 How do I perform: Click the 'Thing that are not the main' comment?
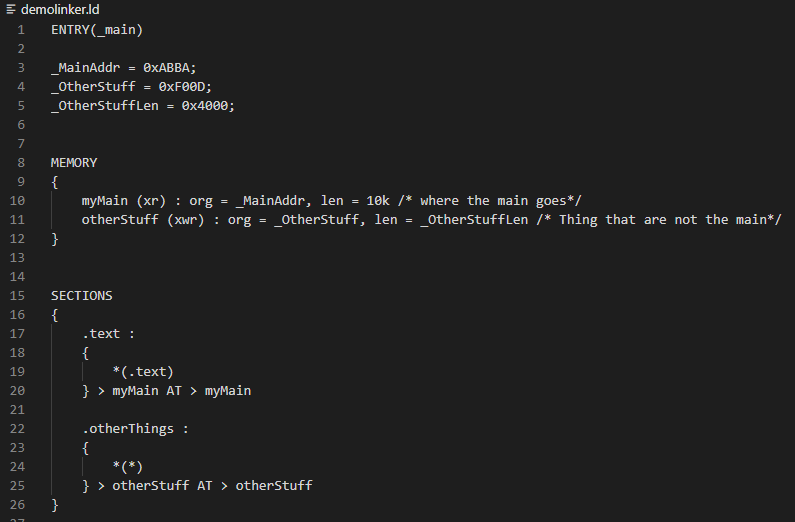(x=659, y=220)
